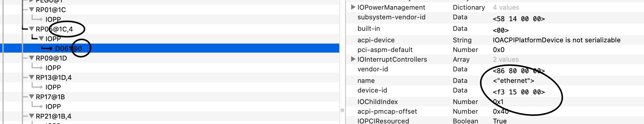Select IOPP entry under RP13@1D,4
The height and width of the screenshot is (124, 644).
pos(53,87)
